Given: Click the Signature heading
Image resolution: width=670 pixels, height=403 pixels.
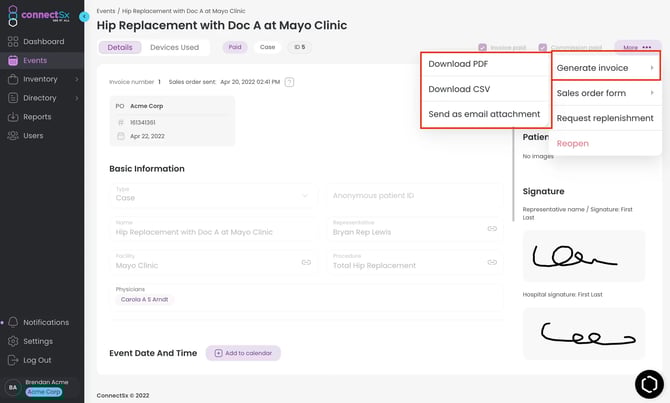Looking at the screenshot, I should [544, 191].
